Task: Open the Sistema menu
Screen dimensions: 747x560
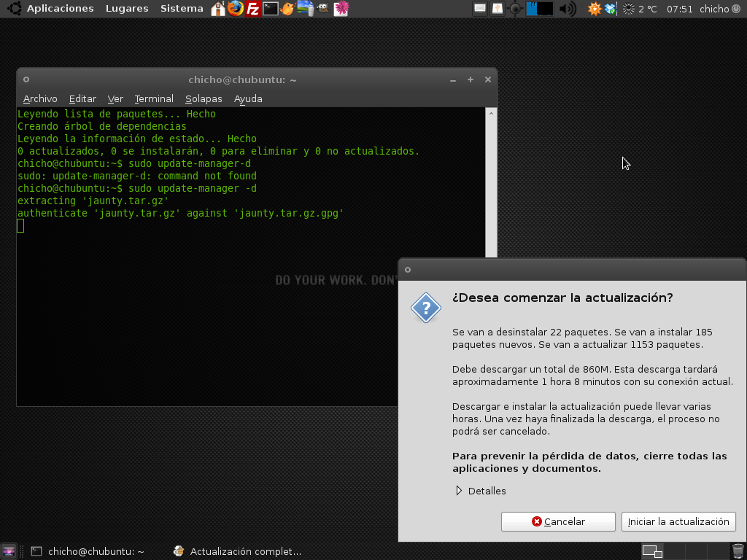Action: click(x=182, y=9)
